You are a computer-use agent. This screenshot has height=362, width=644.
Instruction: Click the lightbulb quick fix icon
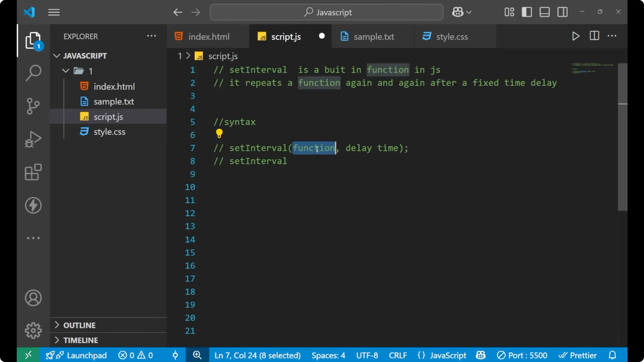[x=219, y=133]
